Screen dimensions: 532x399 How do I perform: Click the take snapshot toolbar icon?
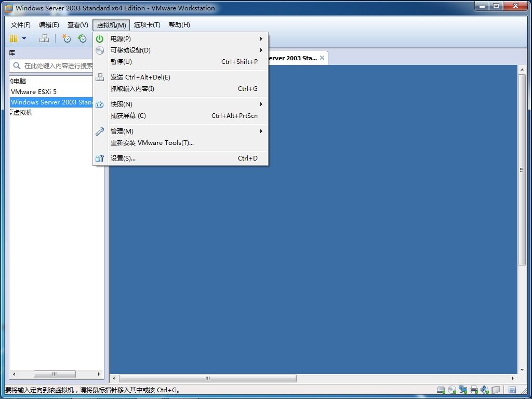coord(66,38)
